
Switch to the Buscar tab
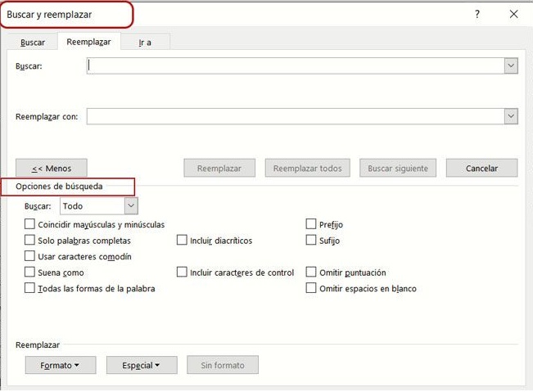click(33, 43)
